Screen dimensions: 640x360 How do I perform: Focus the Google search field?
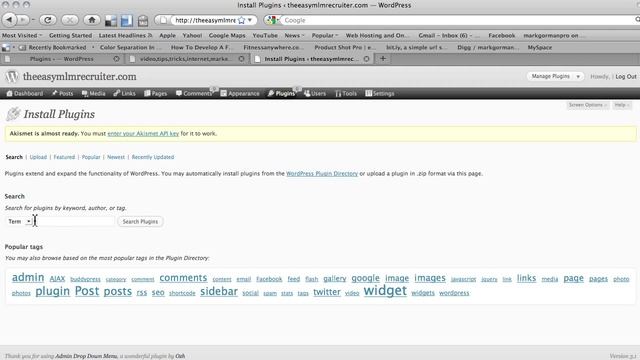point(457,20)
